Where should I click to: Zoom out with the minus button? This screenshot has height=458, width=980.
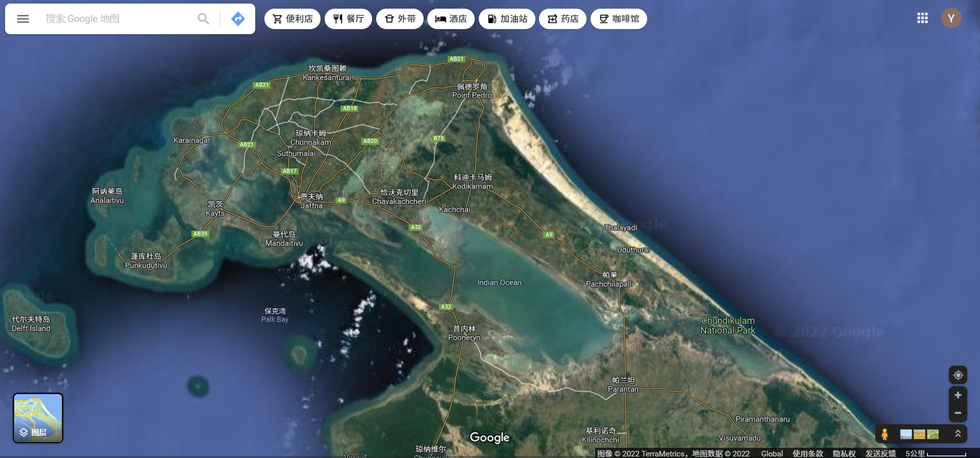click(958, 413)
